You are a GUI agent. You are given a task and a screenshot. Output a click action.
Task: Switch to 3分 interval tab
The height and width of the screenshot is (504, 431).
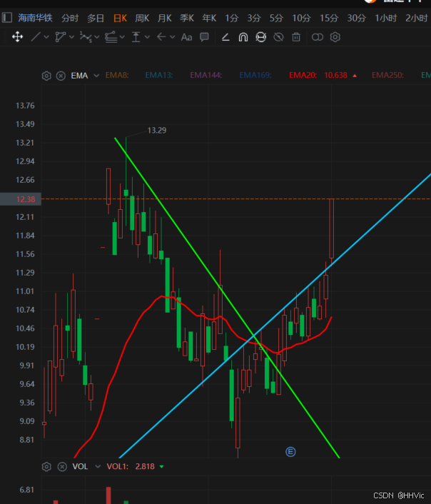253,18
